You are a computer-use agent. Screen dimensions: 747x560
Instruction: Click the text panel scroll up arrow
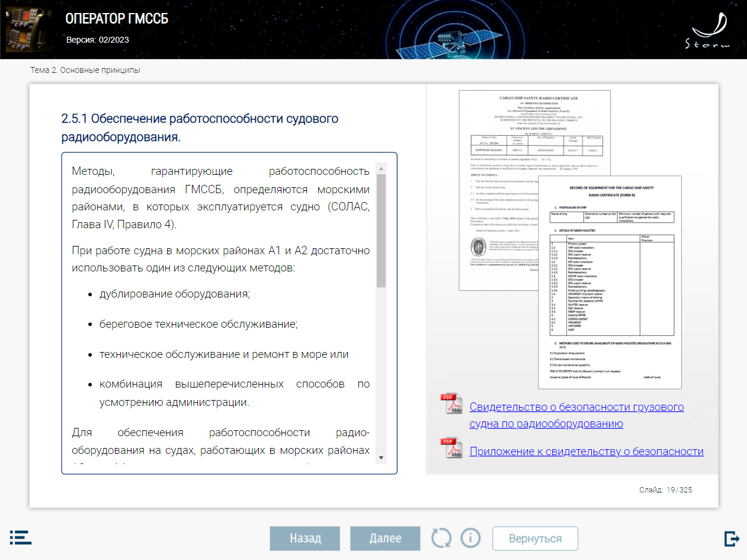click(381, 168)
